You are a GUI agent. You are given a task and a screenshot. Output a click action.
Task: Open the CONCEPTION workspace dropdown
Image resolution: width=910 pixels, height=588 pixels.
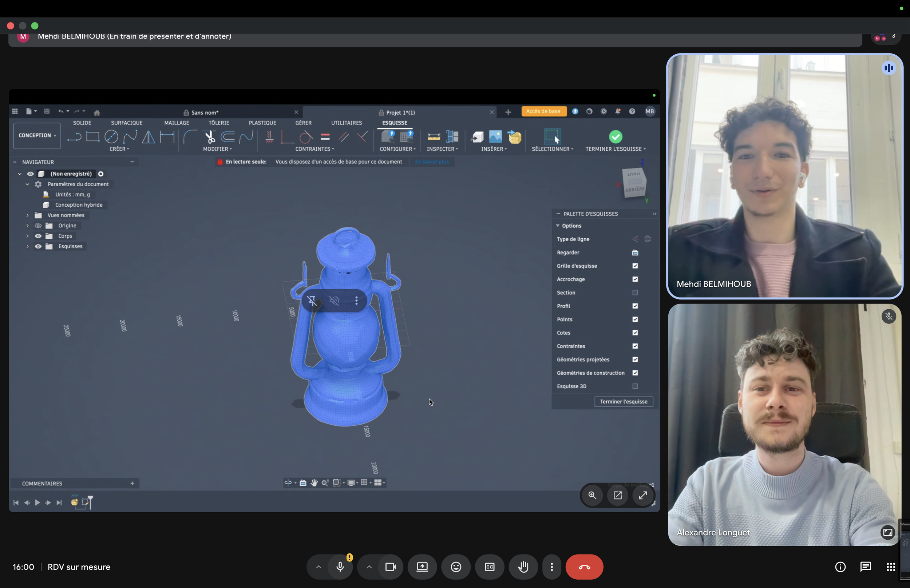click(37, 136)
